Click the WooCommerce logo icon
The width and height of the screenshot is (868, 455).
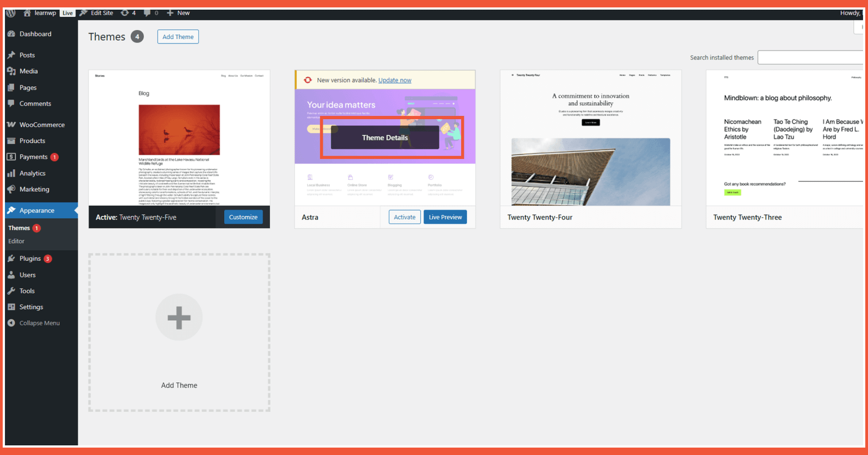pos(11,124)
